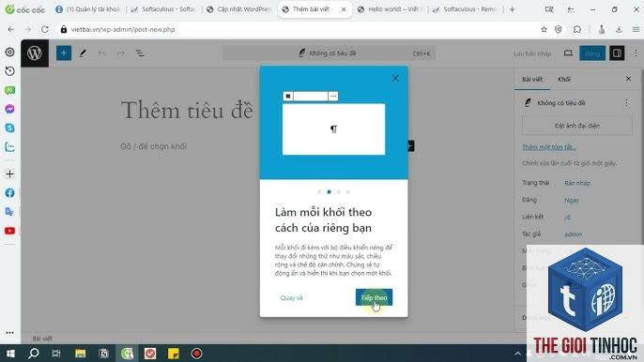Open YouTube in browser sidebar

[9, 231]
